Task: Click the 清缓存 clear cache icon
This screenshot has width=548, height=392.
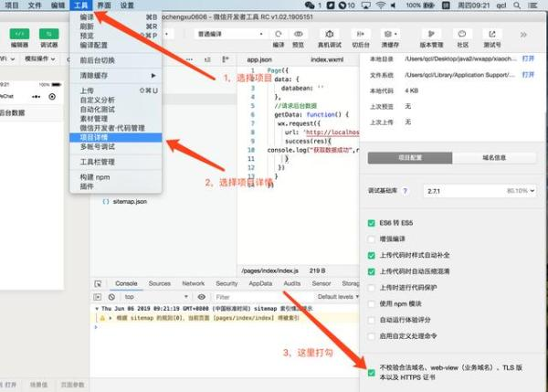Action: pos(390,34)
